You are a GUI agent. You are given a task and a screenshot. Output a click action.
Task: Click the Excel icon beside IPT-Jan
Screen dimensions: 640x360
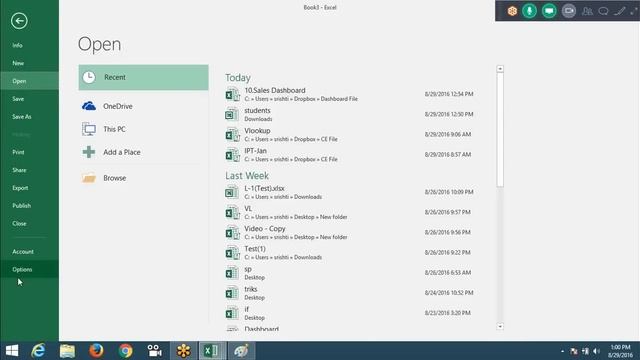click(x=232, y=155)
